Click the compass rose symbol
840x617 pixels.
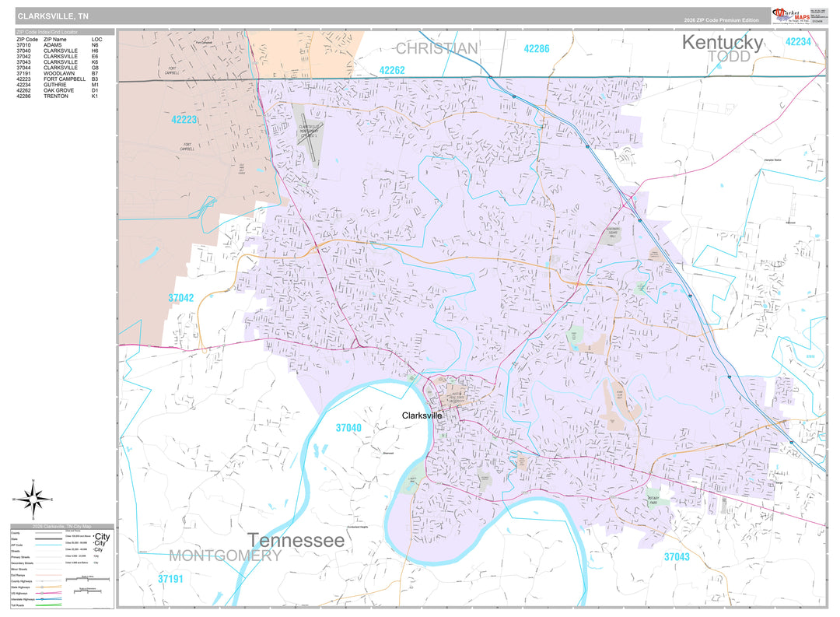(x=33, y=500)
